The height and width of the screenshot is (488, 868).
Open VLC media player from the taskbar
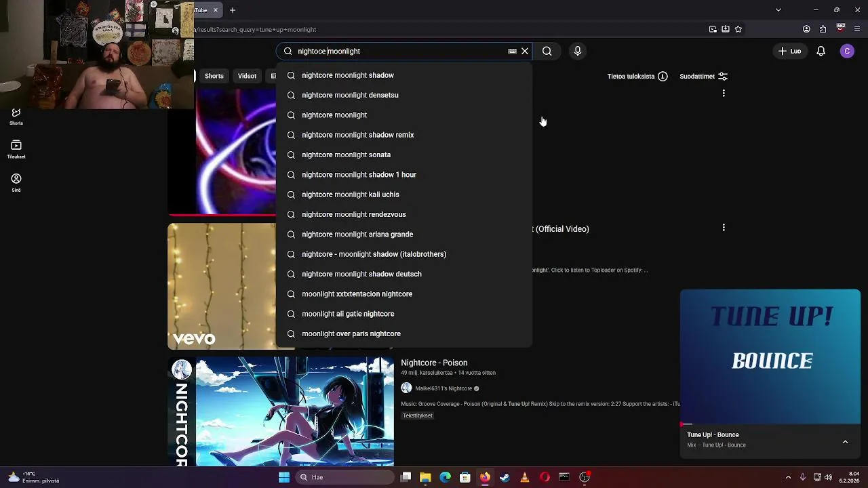(x=524, y=477)
